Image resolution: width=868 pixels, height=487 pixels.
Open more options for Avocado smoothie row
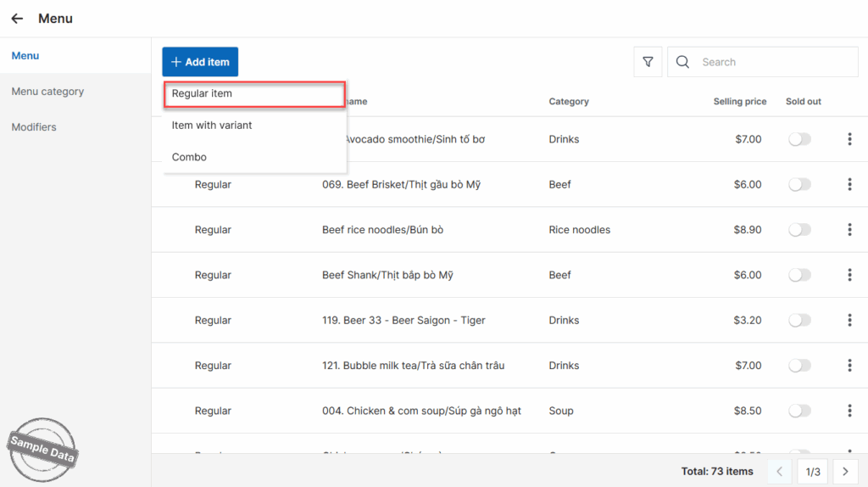pyautogui.click(x=849, y=139)
